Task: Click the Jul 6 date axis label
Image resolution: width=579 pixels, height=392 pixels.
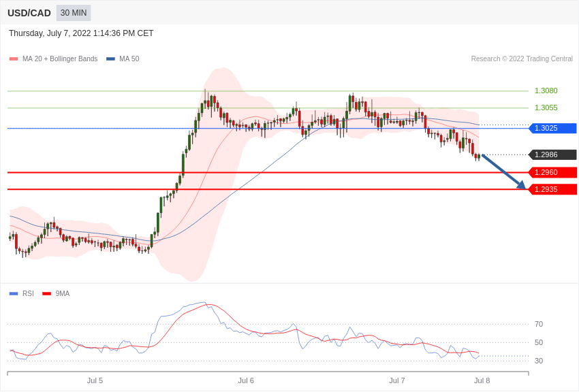Action: pyautogui.click(x=246, y=380)
